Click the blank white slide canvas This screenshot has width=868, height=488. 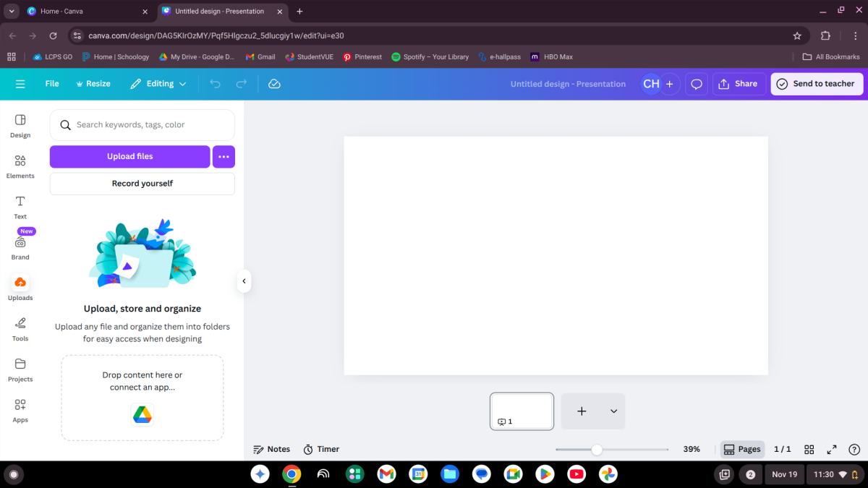(x=556, y=255)
